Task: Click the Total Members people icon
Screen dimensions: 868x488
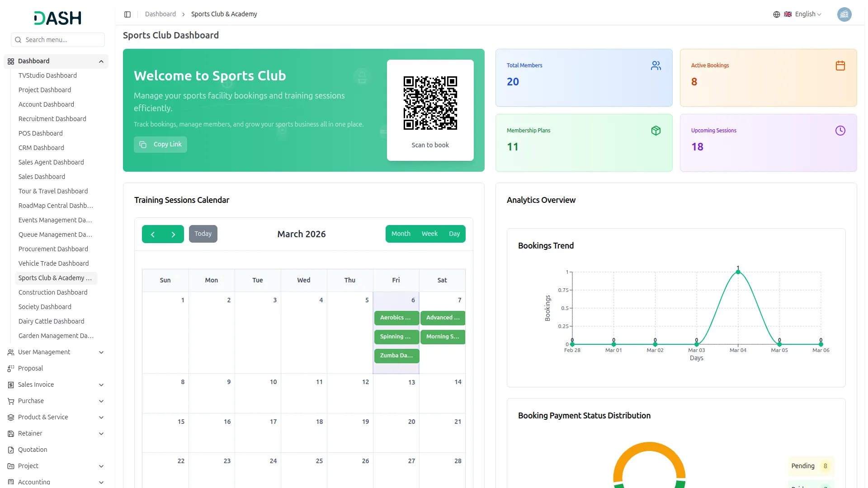Action: click(x=656, y=65)
